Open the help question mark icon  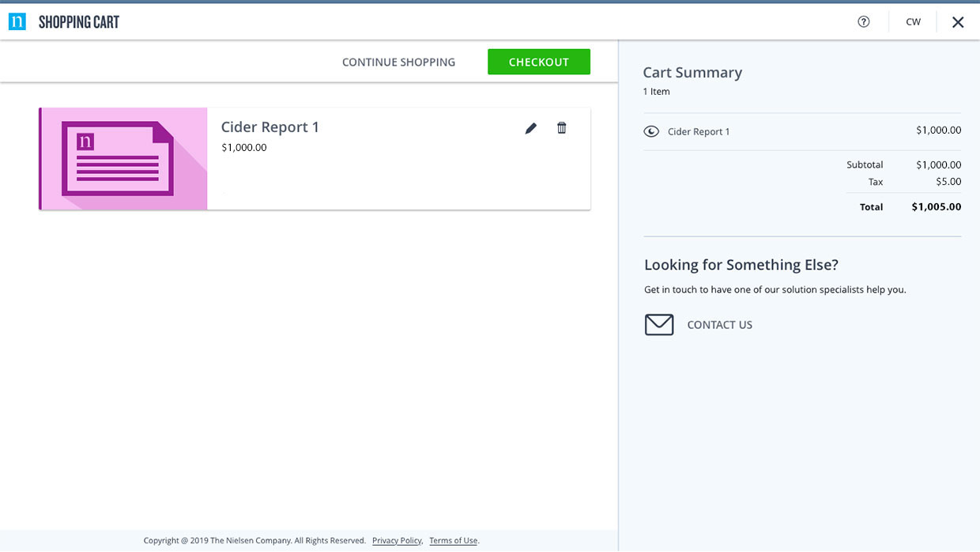click(864, 22)
